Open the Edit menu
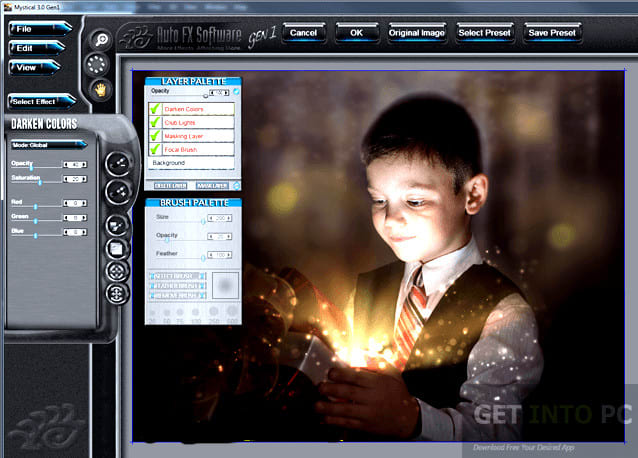638x458 pixels. (36, 48)
